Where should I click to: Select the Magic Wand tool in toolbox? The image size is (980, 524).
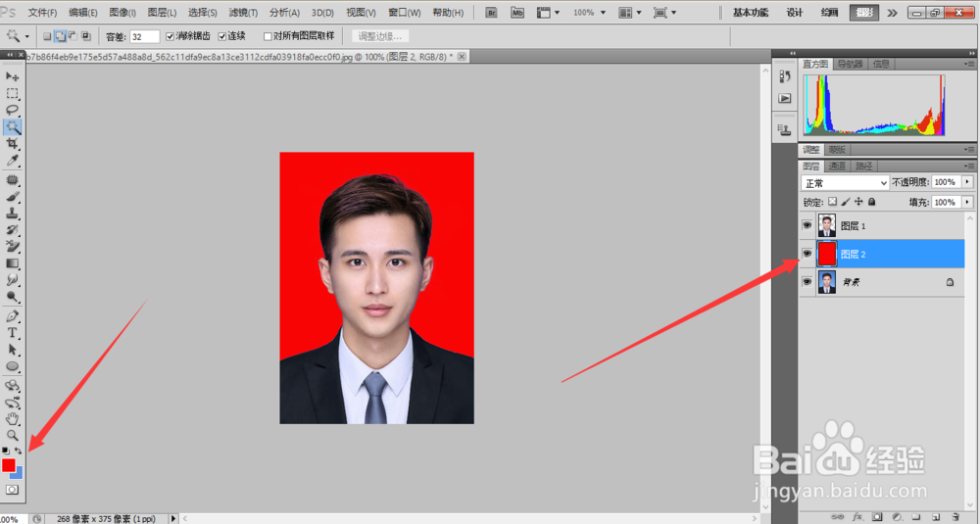[x=12, y=126]
